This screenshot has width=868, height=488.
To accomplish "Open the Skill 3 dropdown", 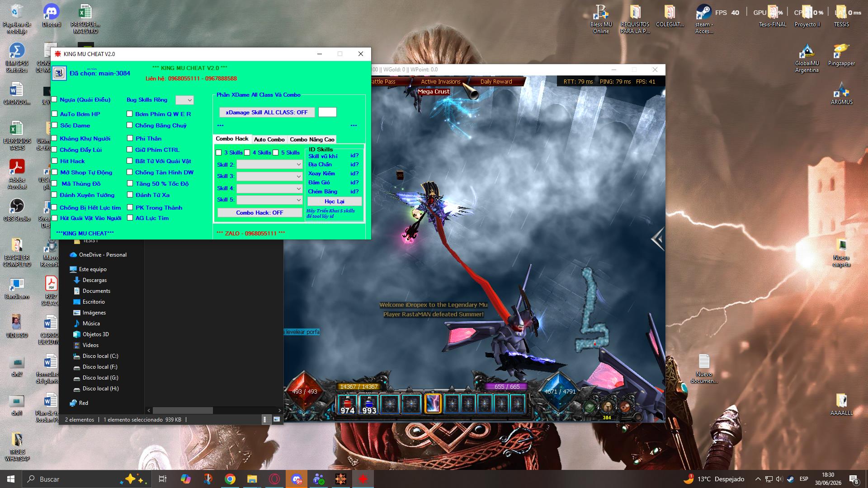I will pyautogui.click(x=269, y=176).
